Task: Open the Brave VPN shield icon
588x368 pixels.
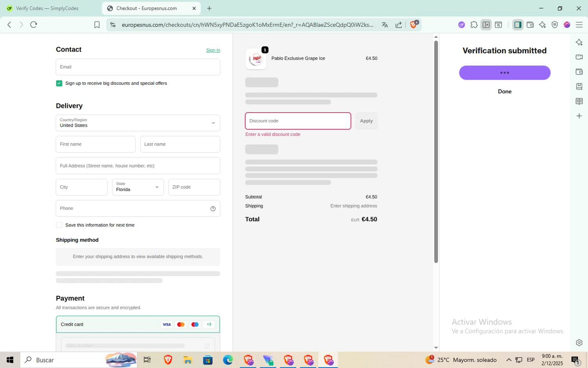Action: tap(555, 25)
